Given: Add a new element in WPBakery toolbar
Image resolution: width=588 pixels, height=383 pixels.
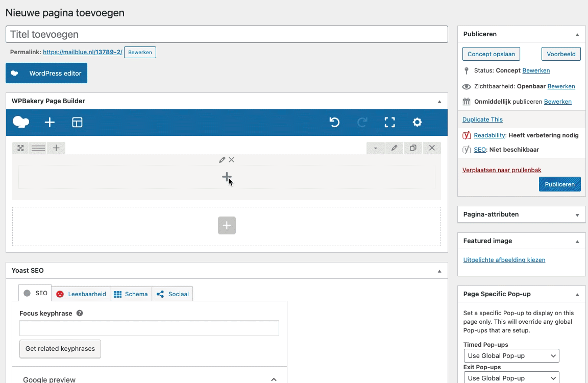Looking at the screenshot, I should [50, 122].
